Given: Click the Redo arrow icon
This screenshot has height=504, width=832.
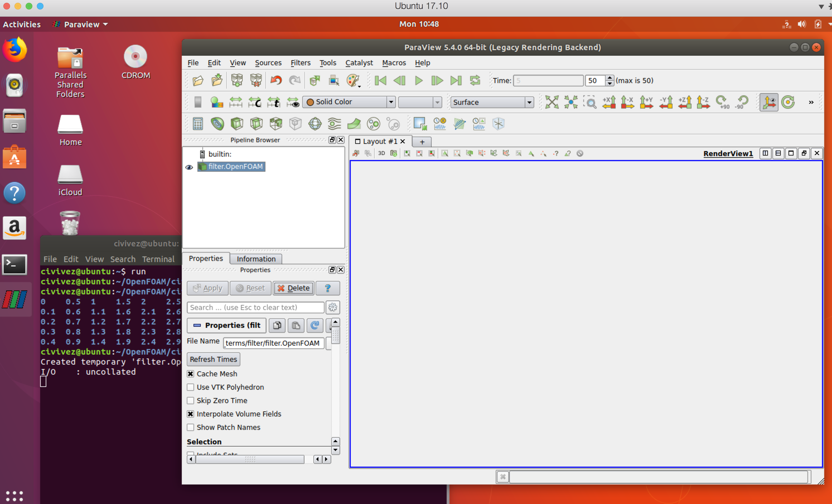Looking at the screenshot, I should 295,81.
